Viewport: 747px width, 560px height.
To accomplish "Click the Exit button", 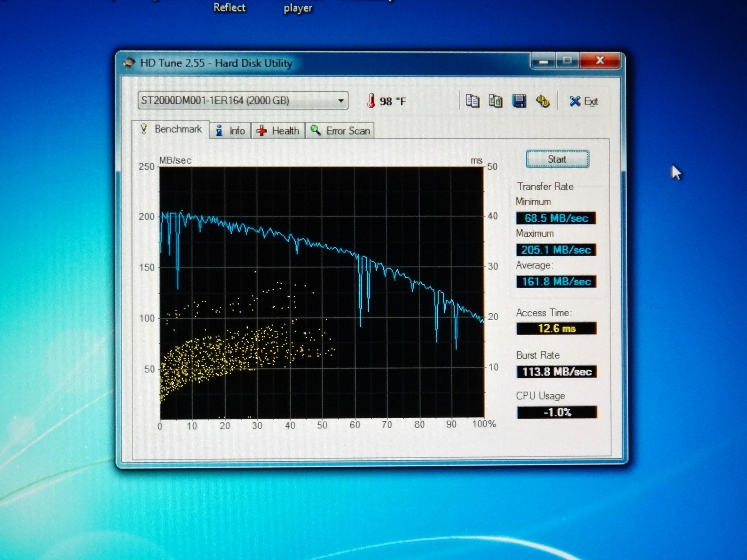I will (x=584, y=101).
